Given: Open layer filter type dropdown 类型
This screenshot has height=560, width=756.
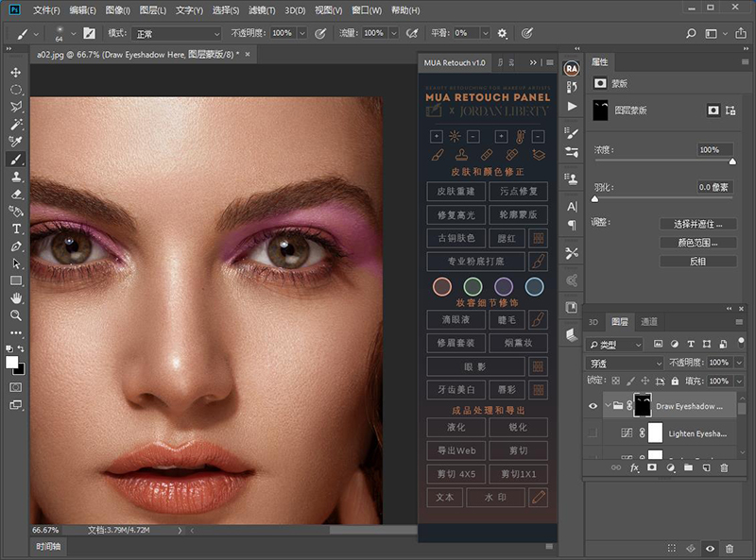Looking at the screenshot, I should pos(615,345).
